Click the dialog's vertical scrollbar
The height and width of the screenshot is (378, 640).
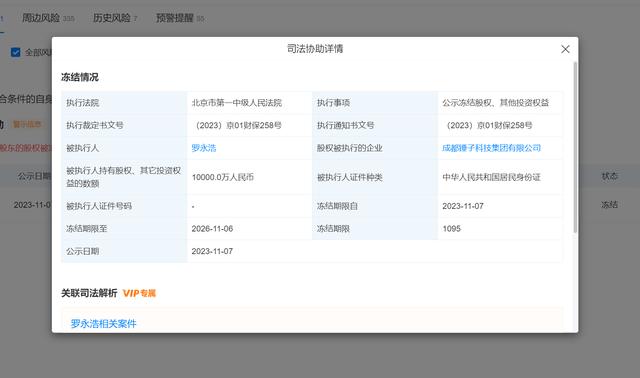point(575,147)
